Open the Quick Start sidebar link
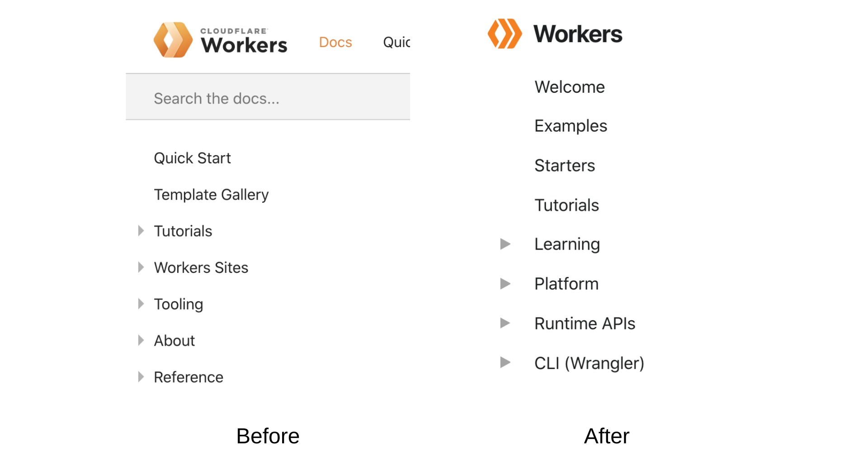Image resolution: width=868 pixels, height=456 pixels. click(x=193, y=158)
